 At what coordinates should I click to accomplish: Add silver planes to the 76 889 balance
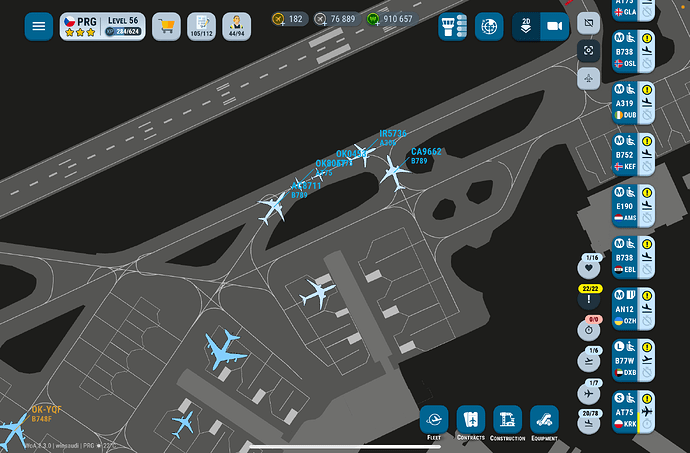[x=320, y=19]
